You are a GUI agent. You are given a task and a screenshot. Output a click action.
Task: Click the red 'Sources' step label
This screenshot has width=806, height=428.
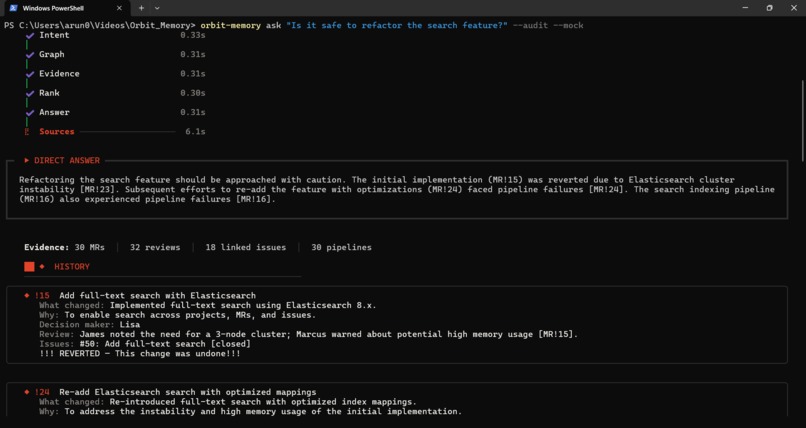tap(57, 132)
